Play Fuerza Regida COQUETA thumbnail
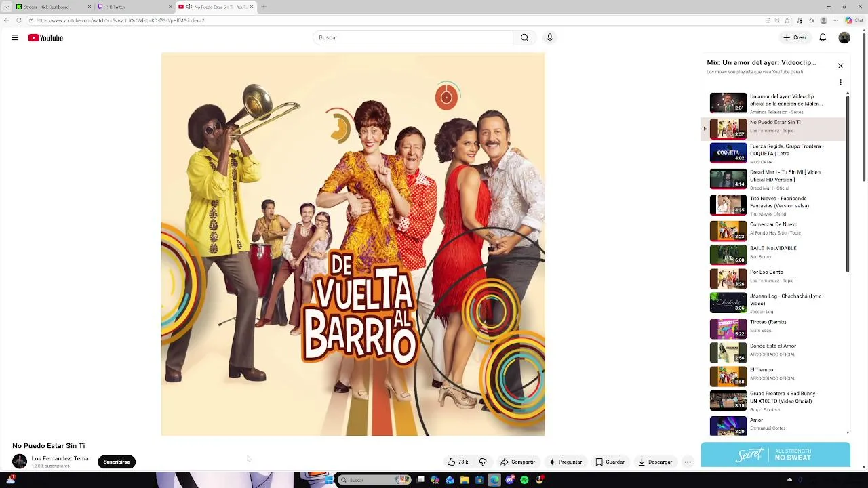868x488 pixels. [x=728, y=152]
